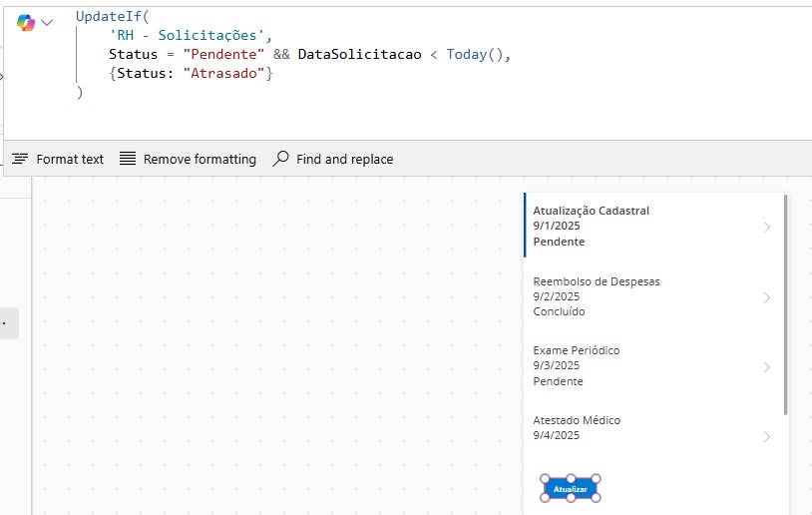Click the gallery's vertical scrollbar
The height and width of the screenshot is (515, 812).
[786, 304]
